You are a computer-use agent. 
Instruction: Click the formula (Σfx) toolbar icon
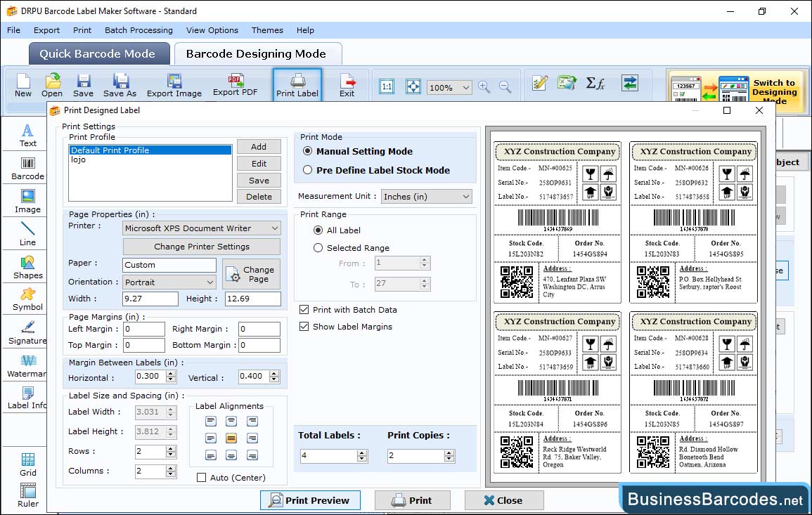595,83
